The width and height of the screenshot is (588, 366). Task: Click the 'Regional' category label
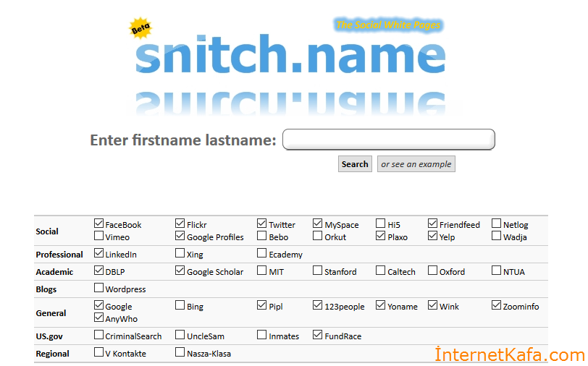(52, 354)
